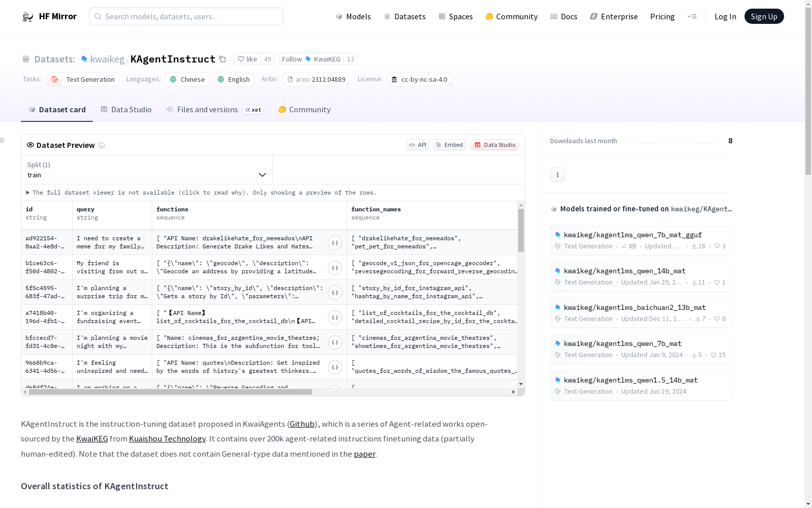The width and height of the screenshot is (812, 508).
Task: Expand JSON cell in quotes row
Action: [335, 367]
